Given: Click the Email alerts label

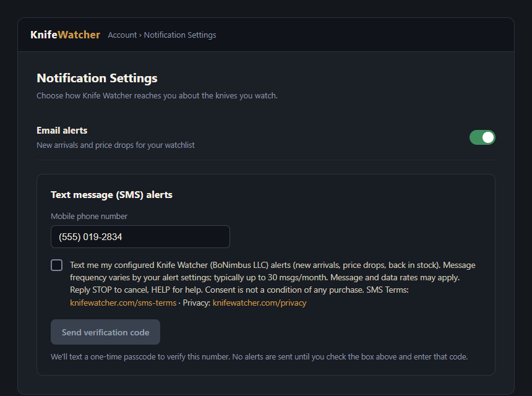Looking at the screenshot, I should 62,131.
